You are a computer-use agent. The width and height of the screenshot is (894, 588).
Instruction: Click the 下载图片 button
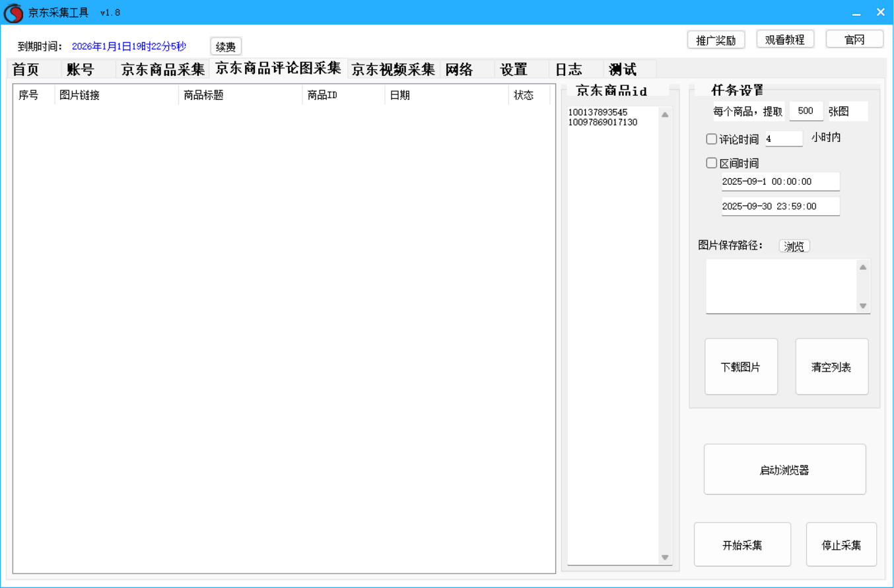click(741, 367)
